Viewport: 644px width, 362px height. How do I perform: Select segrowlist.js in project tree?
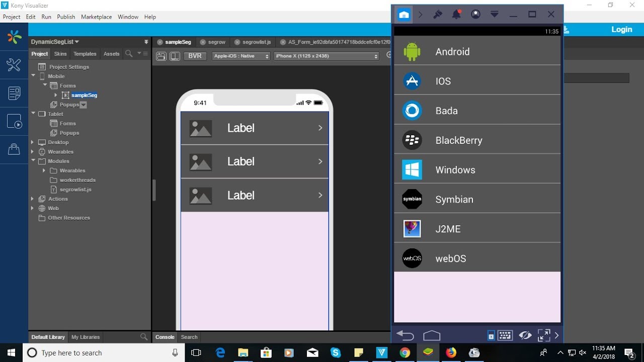click(75, 190)
